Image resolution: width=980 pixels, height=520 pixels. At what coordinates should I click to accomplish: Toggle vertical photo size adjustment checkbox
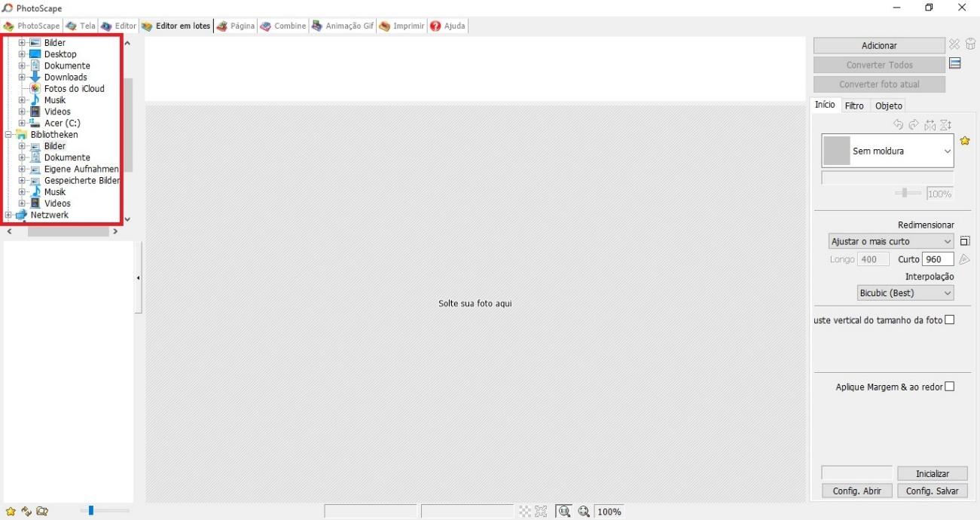tap(949, 320)
